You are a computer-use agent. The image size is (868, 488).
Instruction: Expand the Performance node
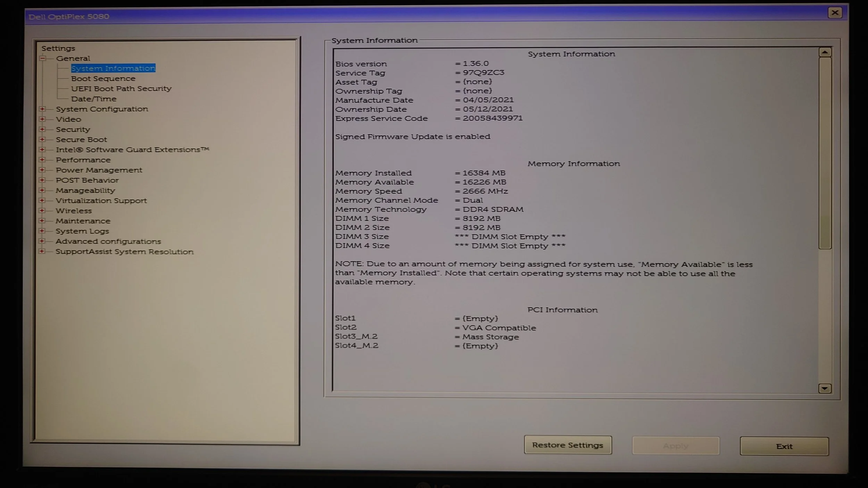pos(42,160)
